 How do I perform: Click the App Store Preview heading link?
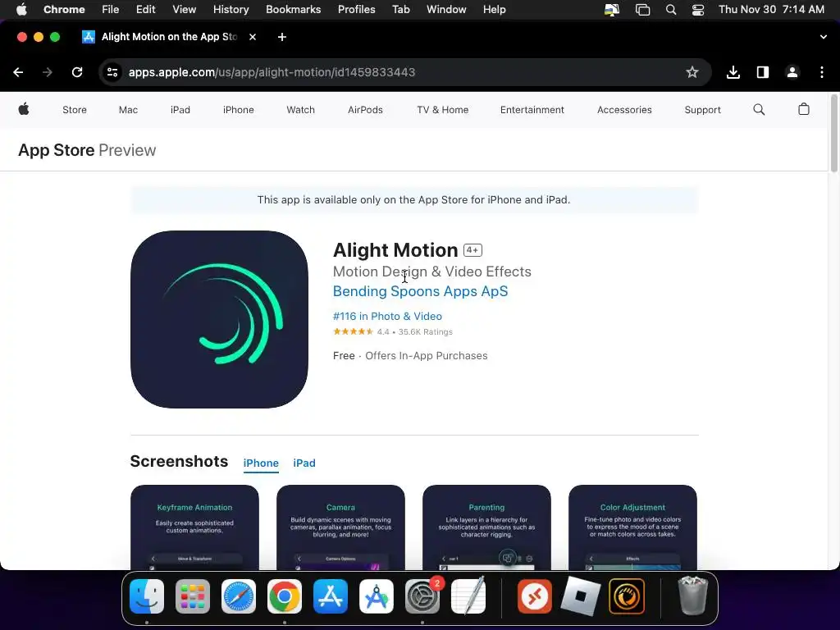(87, 151)
